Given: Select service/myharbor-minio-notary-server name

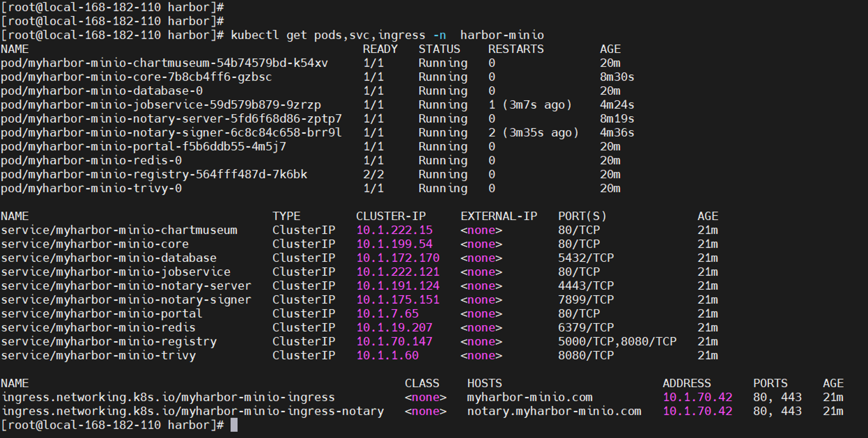Looking at the screenshot, I should coord(126,285).
